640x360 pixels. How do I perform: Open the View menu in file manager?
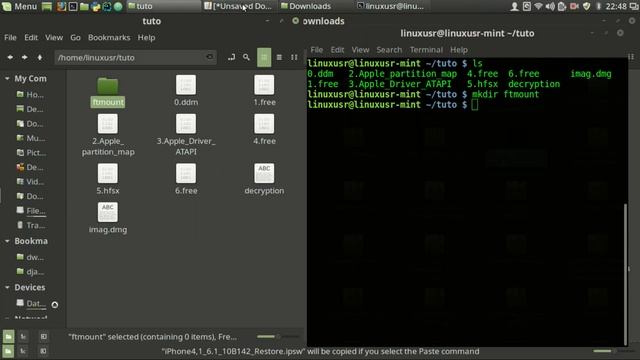coord(54,38)
